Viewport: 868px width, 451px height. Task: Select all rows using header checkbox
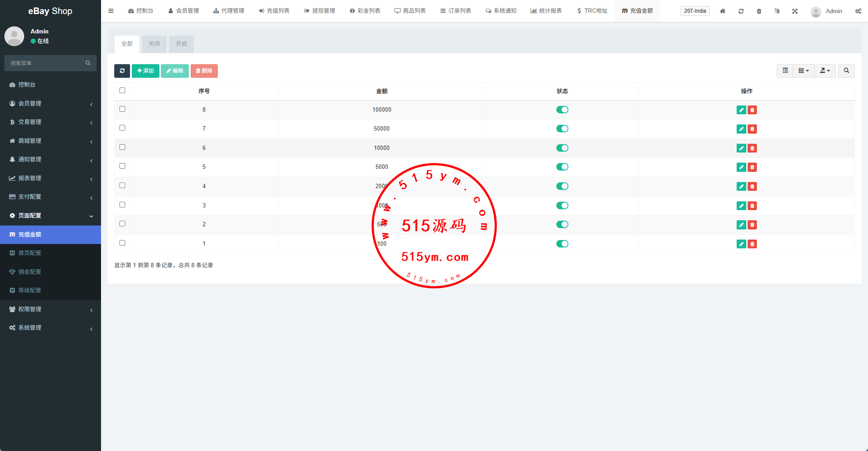coord(122,91)
